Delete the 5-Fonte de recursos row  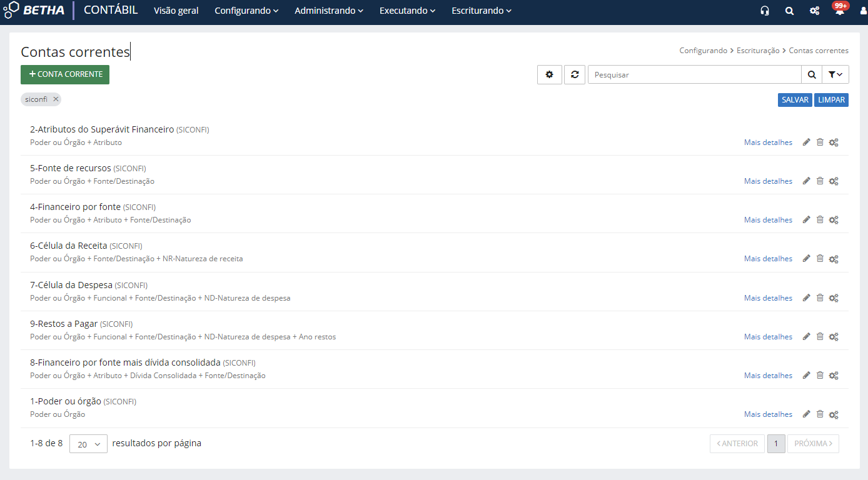(x=820, y=181)
